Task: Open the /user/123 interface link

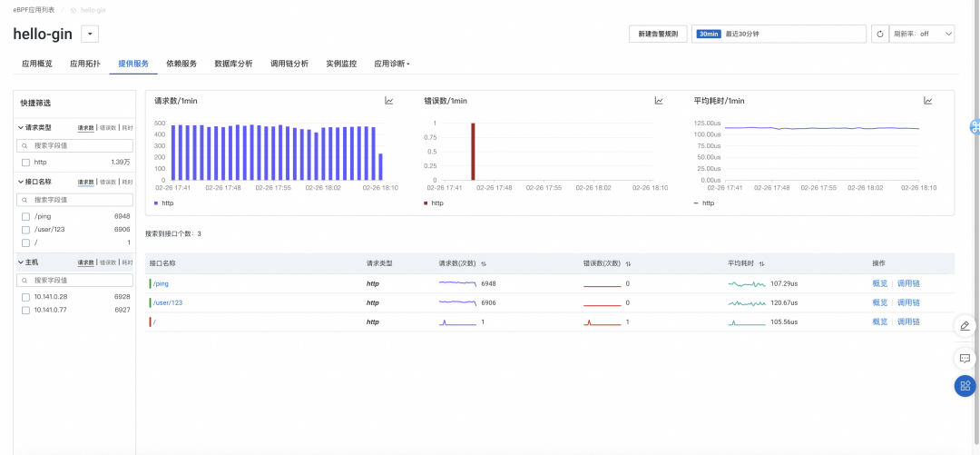Action: coord(168,303)
